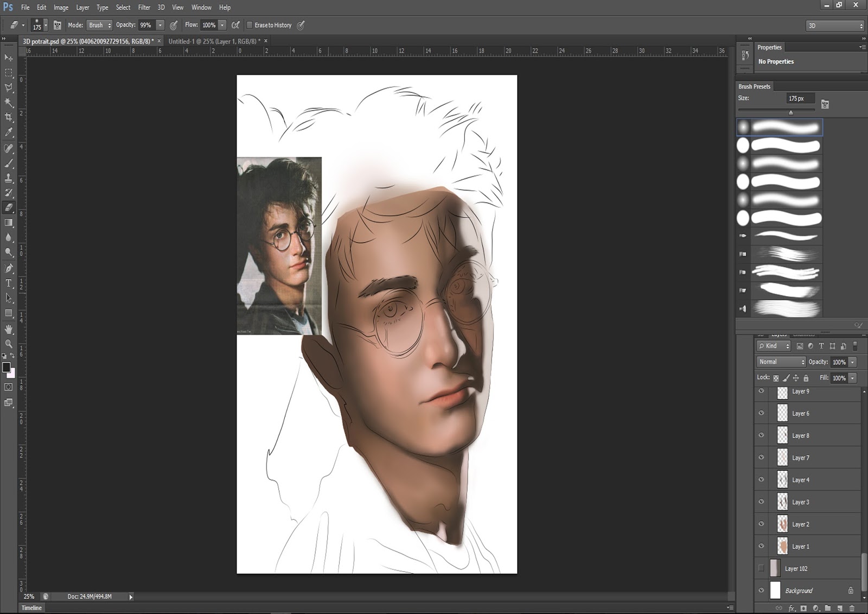Select the Clone Stamp tool
This screenshot has height=614, width=868.
pos(9,178)
